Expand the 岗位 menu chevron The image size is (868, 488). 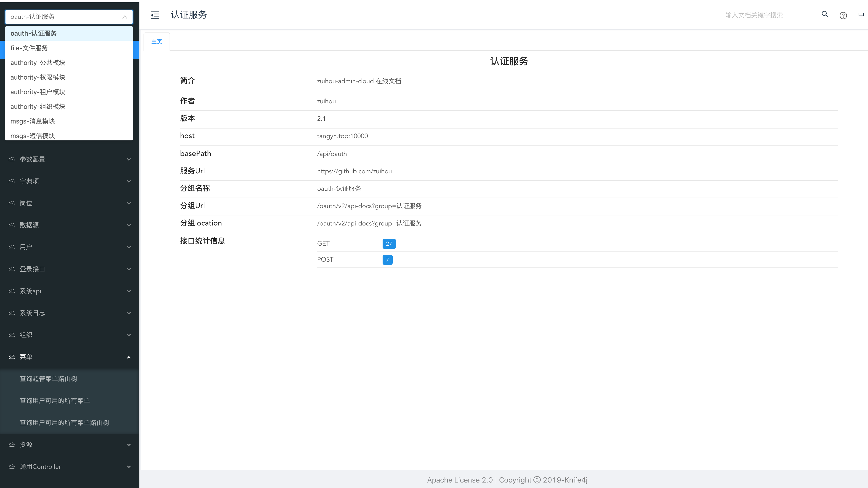pyautogui.click(x=129, y=203)
